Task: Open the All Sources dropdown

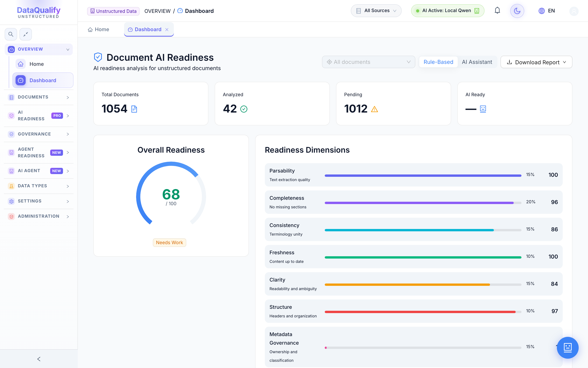Action: click(376, 11)
